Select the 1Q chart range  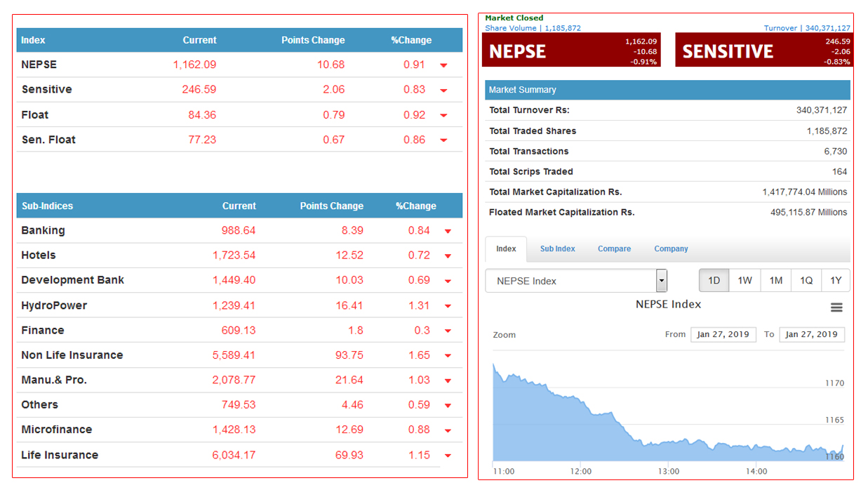point(806,280)
